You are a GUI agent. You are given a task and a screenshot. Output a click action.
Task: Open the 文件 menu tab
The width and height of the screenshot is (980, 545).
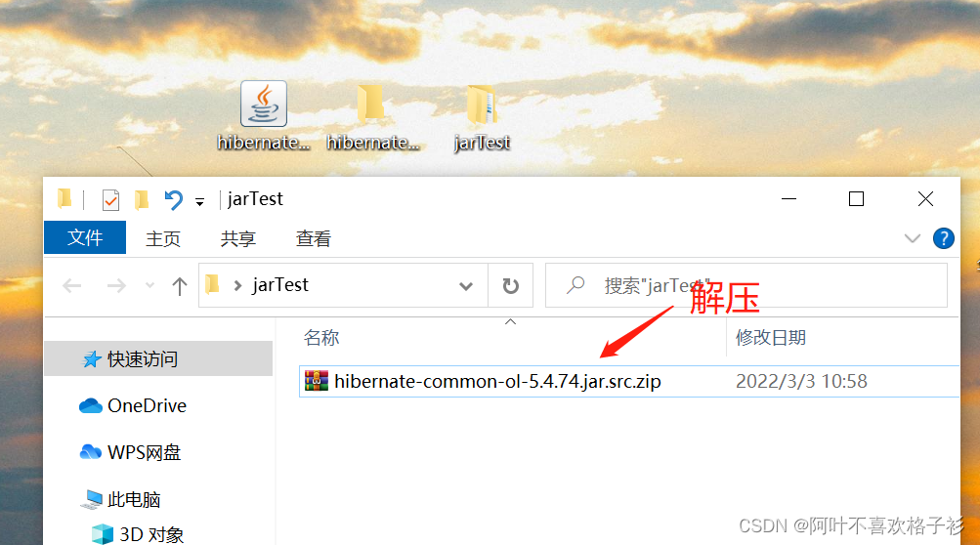85,237
